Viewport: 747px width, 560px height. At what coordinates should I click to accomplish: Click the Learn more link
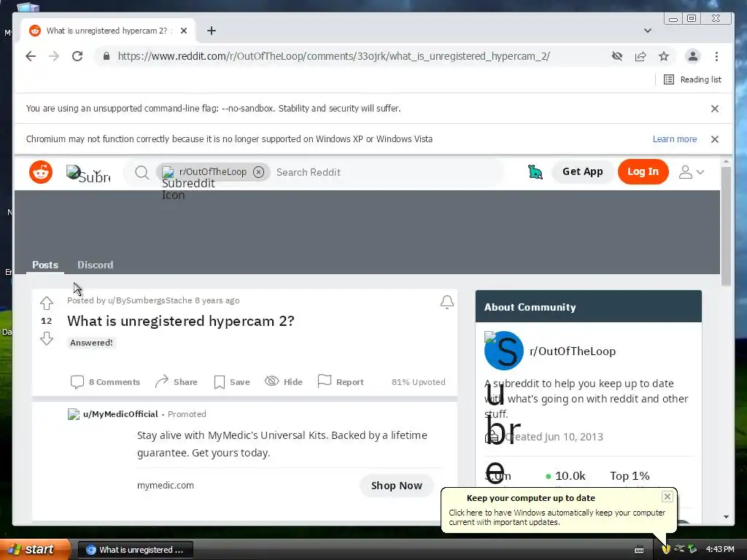(675, 139)
